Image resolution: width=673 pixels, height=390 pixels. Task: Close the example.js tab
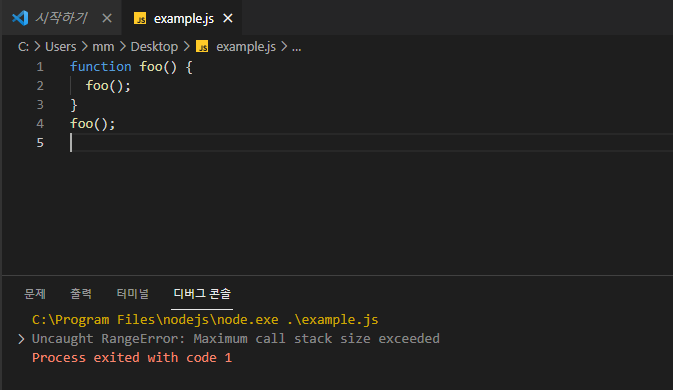[x=228, y=18]
